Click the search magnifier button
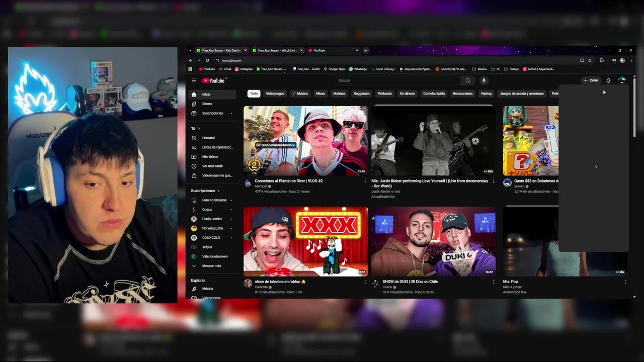 (468, 80)
